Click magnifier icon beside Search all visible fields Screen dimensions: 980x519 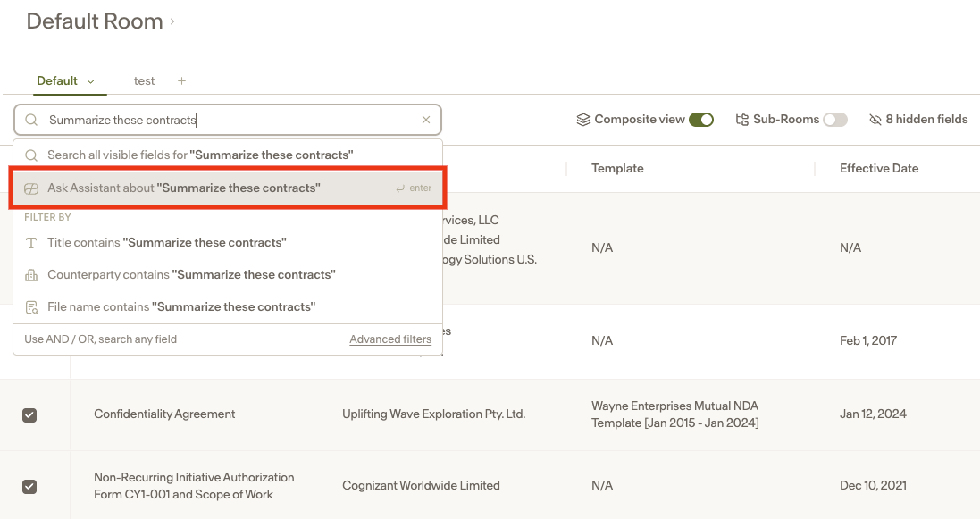coord(31,155)
